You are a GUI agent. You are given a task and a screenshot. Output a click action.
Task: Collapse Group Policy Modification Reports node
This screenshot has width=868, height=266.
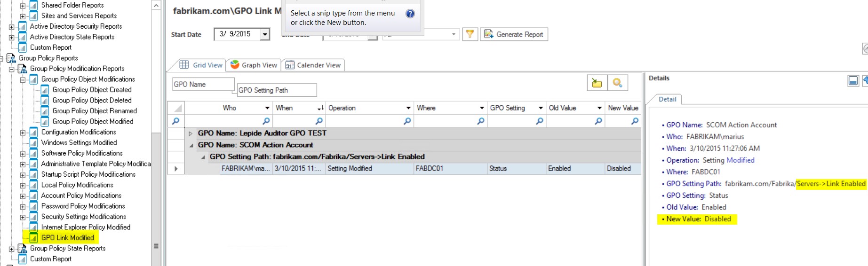(x=12, y=69)
